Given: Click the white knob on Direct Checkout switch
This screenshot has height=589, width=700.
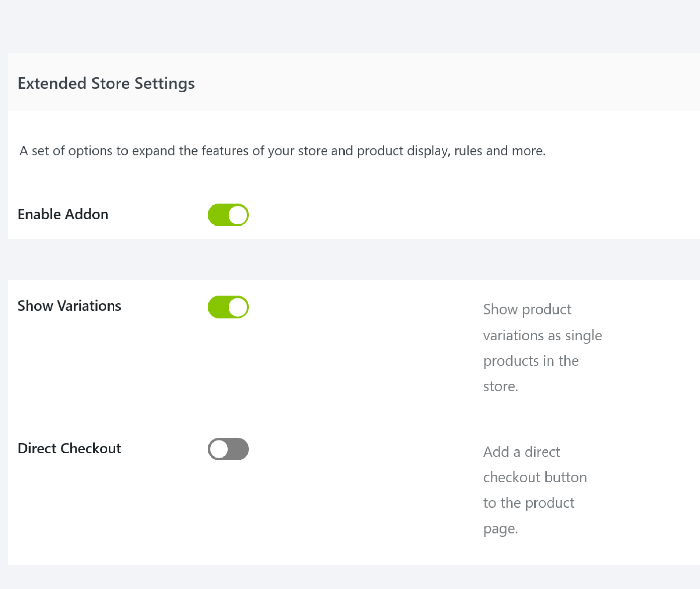Looking at the screenshot, I should point(219,449).
